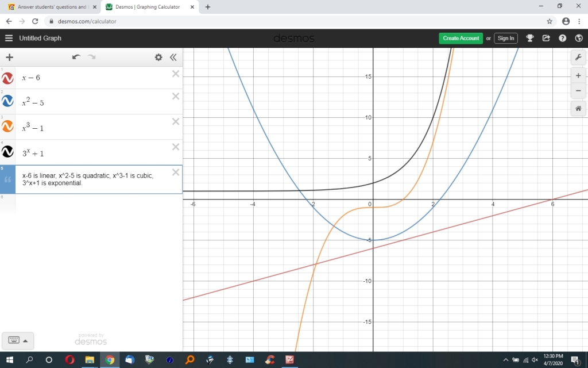Image resolution: width=588 pixels, height=368 pixels.
Task: Close the Desmos browser tab
Action: [x=192, y=7]
